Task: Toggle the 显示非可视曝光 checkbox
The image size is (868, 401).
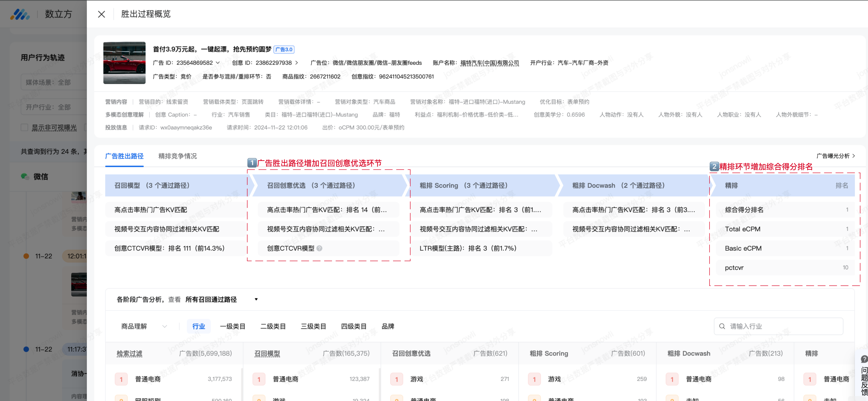Action: pos(24,127)
